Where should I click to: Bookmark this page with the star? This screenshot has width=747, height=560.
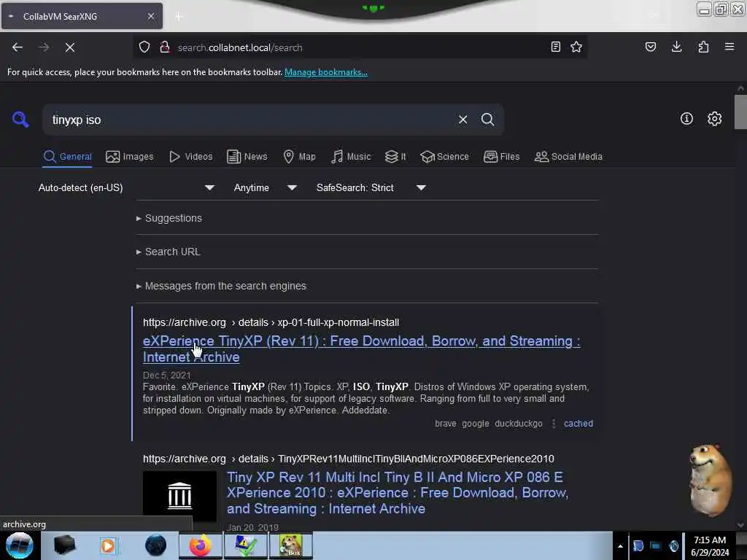[576, 47]
